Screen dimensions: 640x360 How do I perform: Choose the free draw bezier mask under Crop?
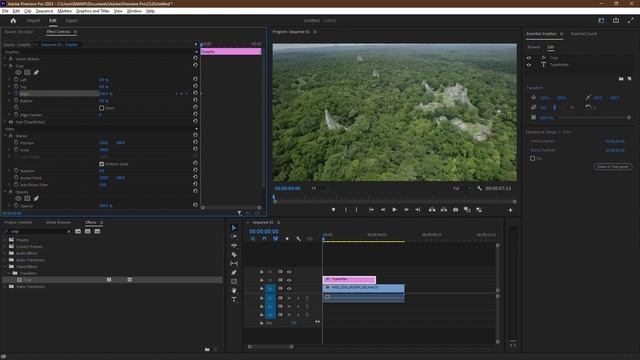click(36, 72)
